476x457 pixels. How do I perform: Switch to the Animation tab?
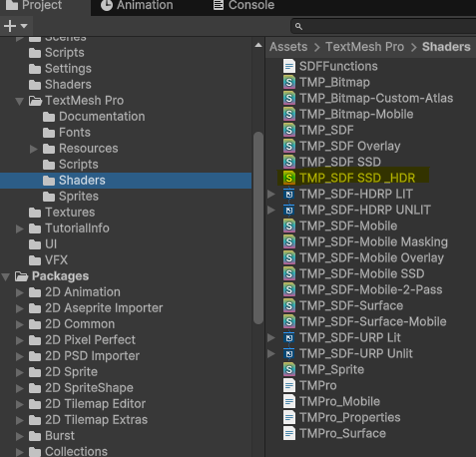137,5
